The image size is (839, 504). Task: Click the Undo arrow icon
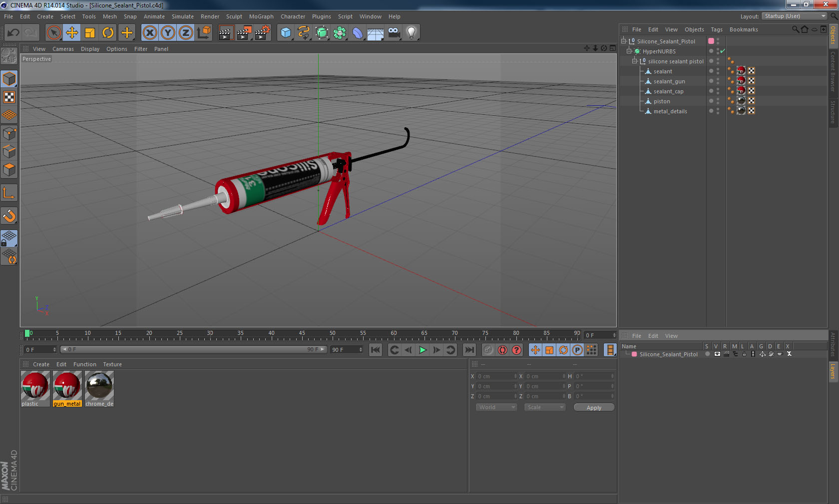point(13,33)
